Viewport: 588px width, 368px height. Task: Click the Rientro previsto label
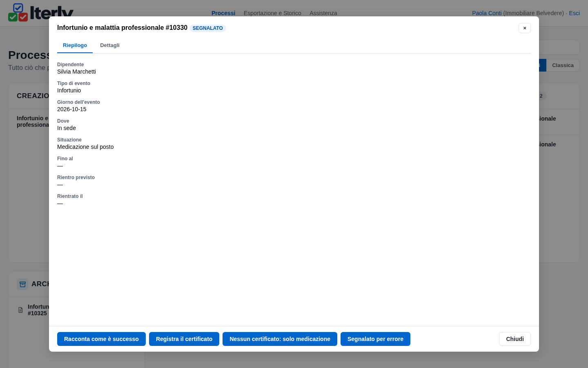tap(76, 177)
